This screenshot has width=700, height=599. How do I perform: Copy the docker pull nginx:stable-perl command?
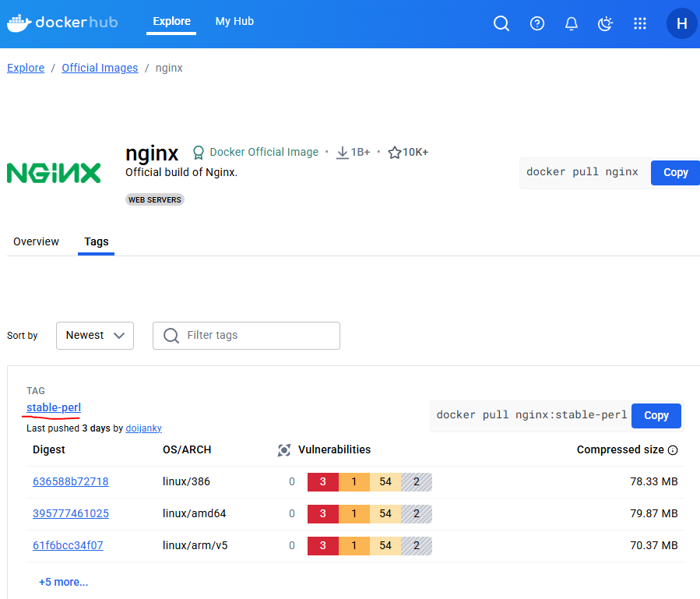[x=656, y=415]
